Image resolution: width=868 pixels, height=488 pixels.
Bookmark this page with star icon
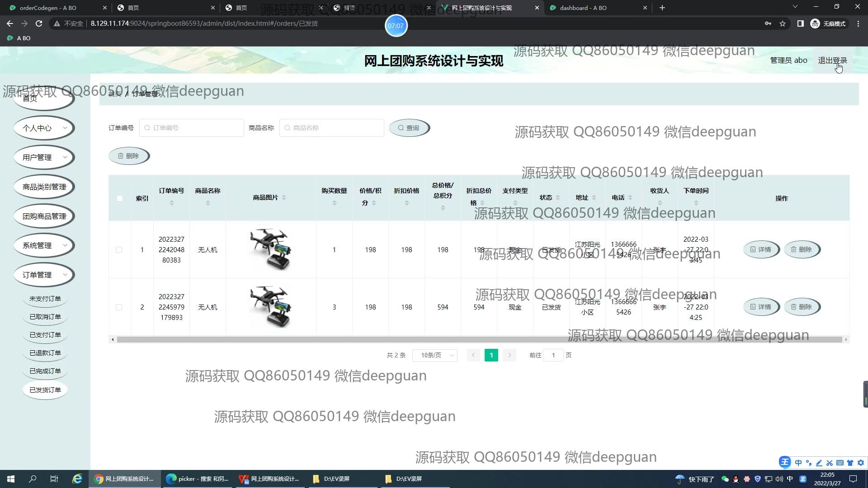pos(783,23)
